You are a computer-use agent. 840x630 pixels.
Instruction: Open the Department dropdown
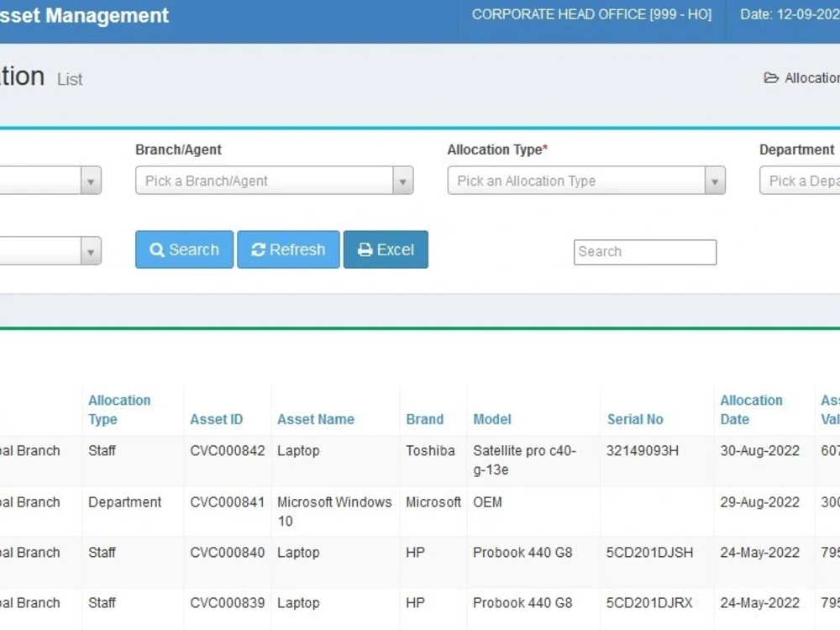800,181
